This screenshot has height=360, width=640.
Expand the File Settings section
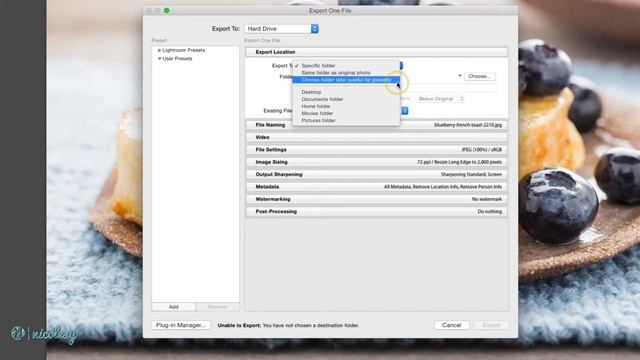coord(376,150)
